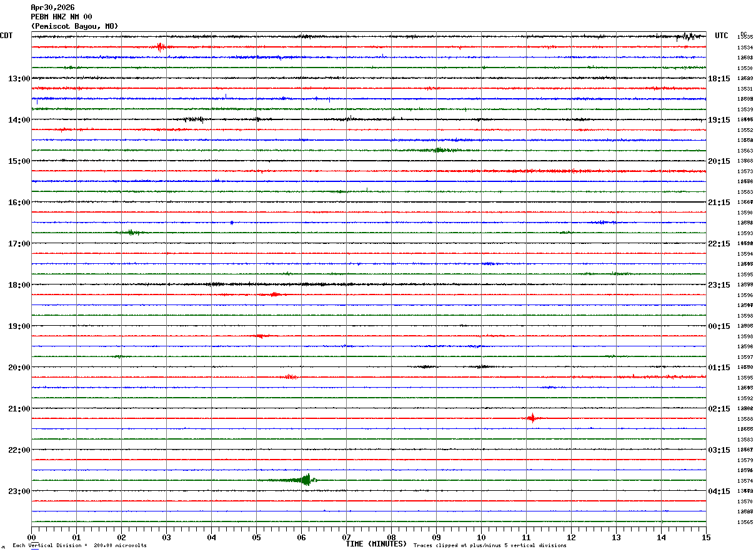
Task: Click the red seismic spike near minute 11
Action: [x=532, y=418]
